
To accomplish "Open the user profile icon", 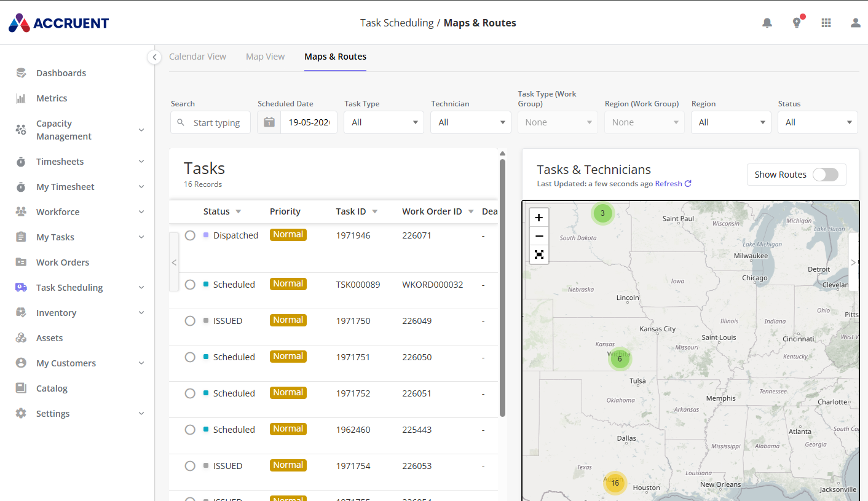I will coord(856,23).
